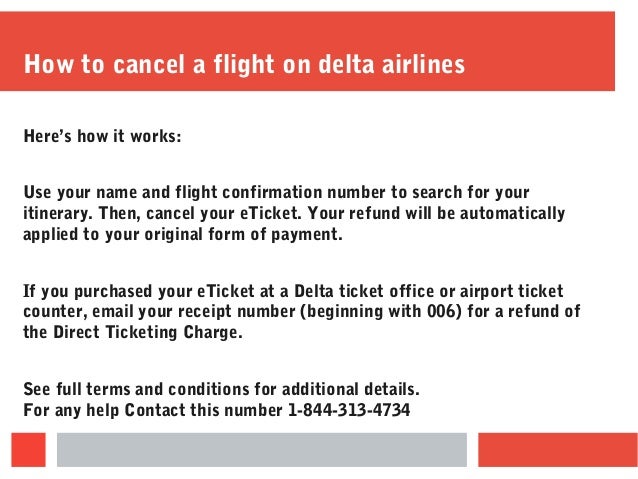
Task: Click the phone number 1-844-313-4734
Action: (349, 409)
